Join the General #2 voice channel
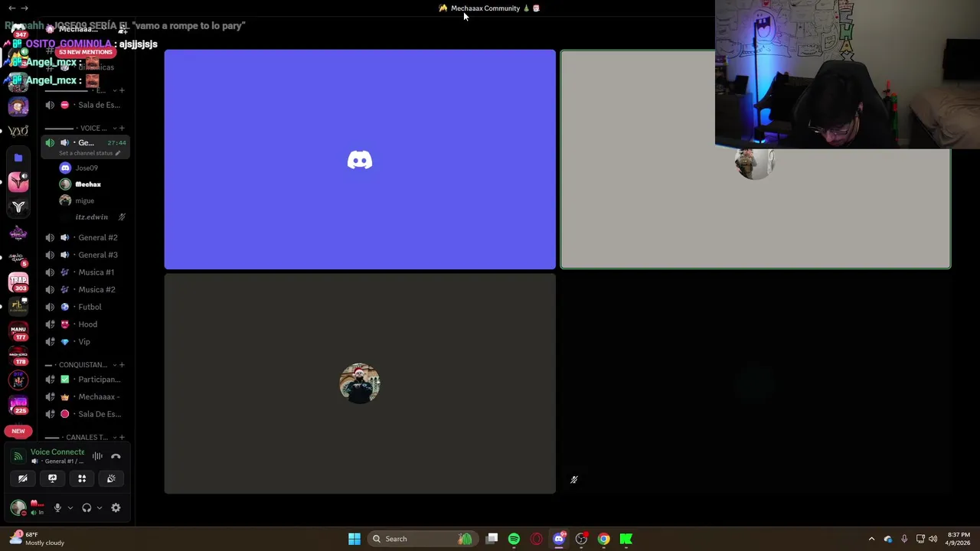Viewport: 980px width, 551px height. 85,237
